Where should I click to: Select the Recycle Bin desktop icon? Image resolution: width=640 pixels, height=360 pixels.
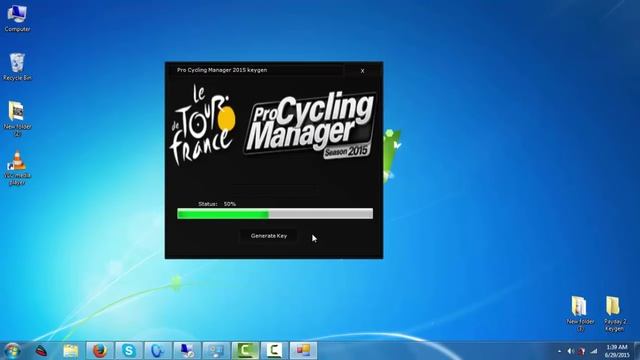[x=17, y=67]
